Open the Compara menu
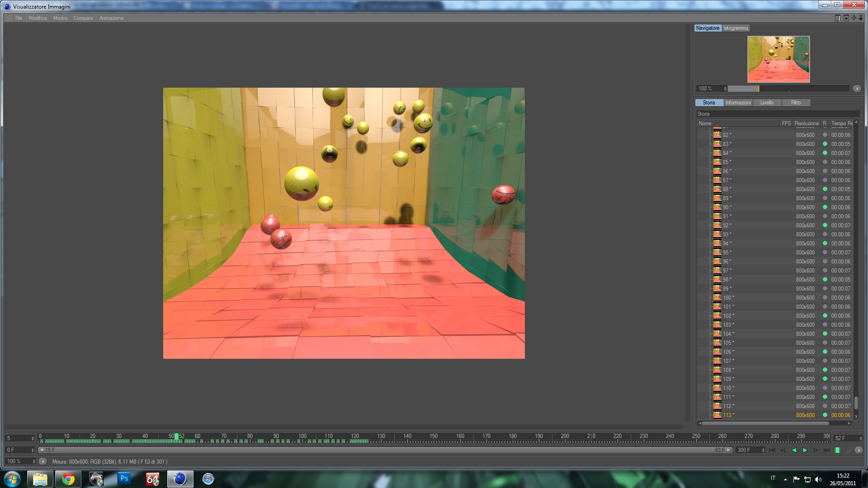 pyautogui.click(x=83, y=18)
